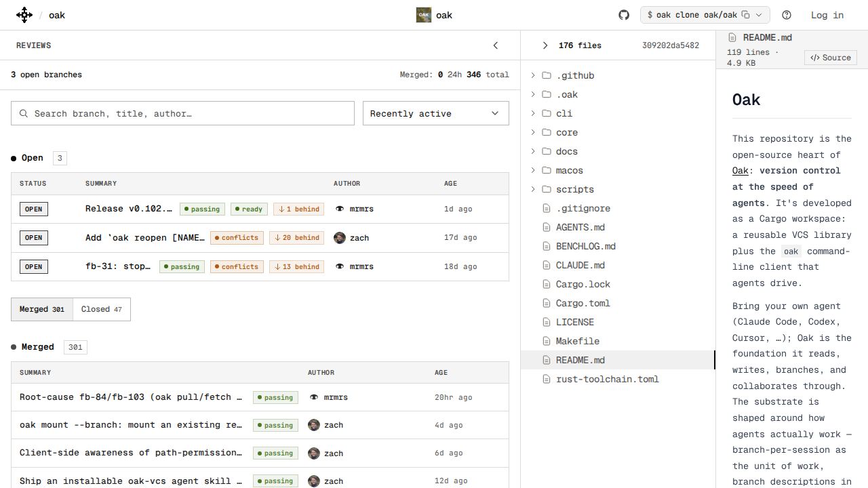Click zach's avatar in Client-side awareness row

(x=314, y=453)
